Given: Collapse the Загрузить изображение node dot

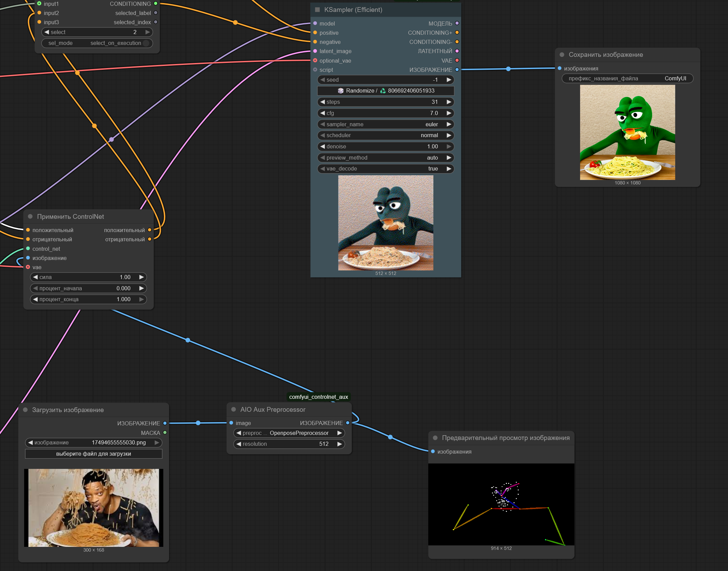Looking at the screenshot, I should tap(25, 410).
